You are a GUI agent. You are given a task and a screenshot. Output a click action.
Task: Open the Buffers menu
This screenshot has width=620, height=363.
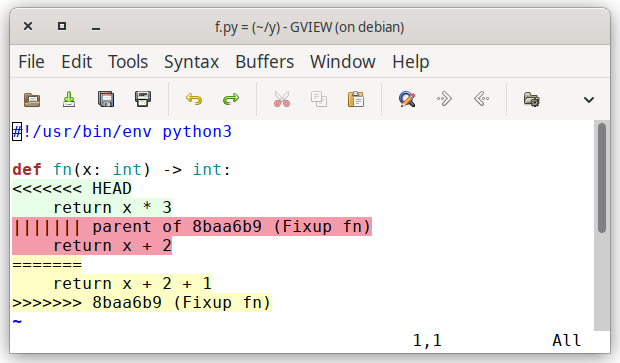click(x=265, y=62)
